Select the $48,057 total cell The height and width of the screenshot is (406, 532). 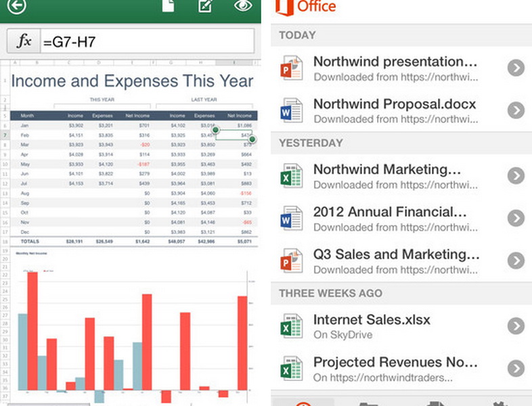(x=177, y=242)
